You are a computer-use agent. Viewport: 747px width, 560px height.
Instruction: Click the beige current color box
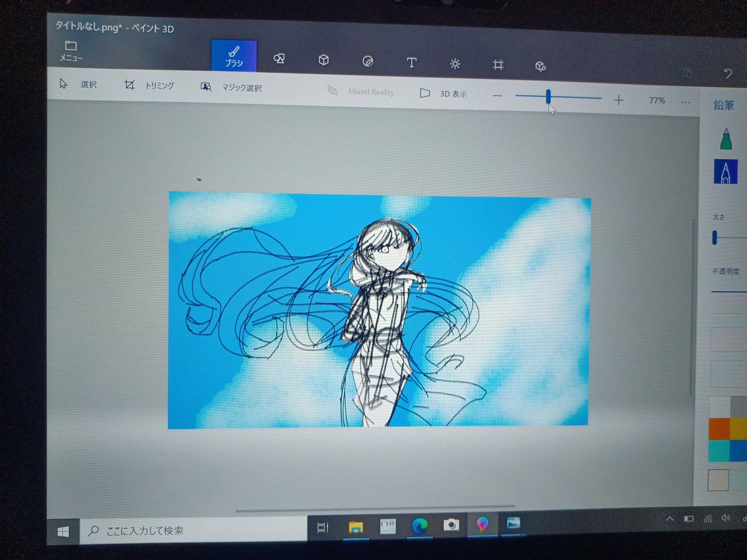coord(718,480)
